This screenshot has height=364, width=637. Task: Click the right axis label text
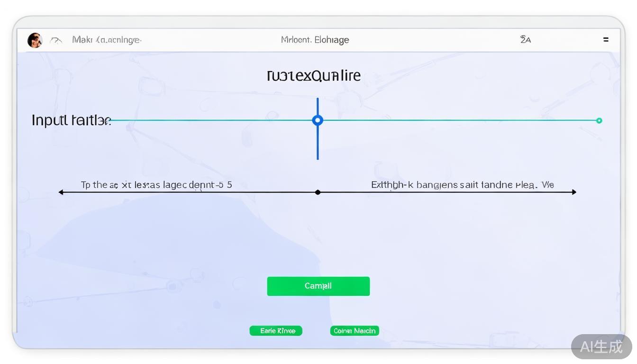(x=462, y=184)
